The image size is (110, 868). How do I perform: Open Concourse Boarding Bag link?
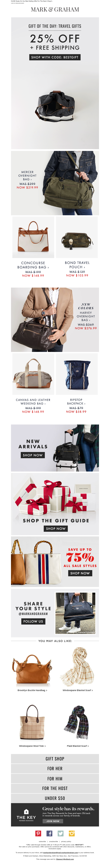[x=33, y=265]
